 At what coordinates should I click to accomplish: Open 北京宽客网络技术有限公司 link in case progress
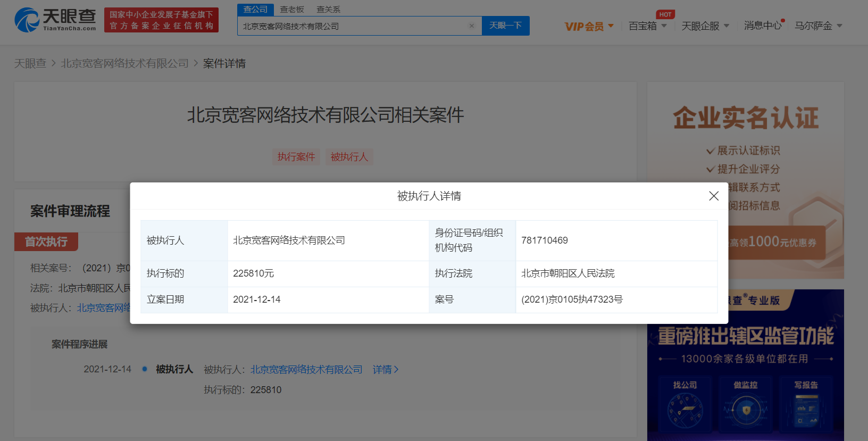click(306, 369)
